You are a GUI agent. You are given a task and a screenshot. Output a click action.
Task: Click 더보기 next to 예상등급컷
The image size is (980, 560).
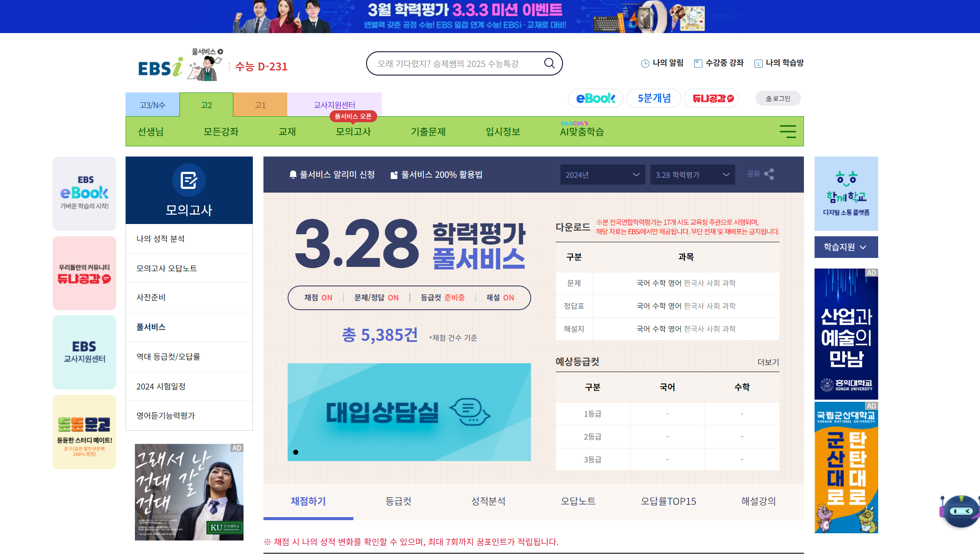[768, 362]
